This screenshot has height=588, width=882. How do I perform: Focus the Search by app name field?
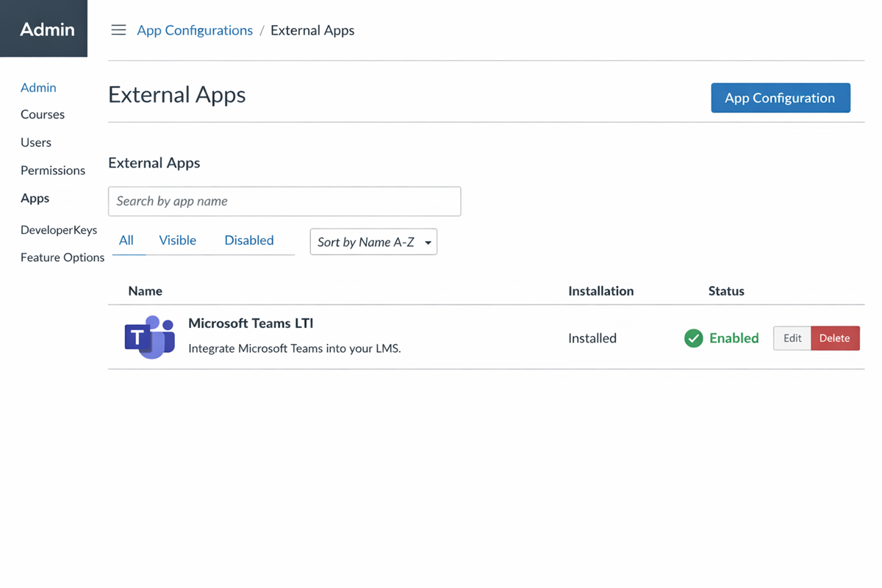(x=284, y=201)
